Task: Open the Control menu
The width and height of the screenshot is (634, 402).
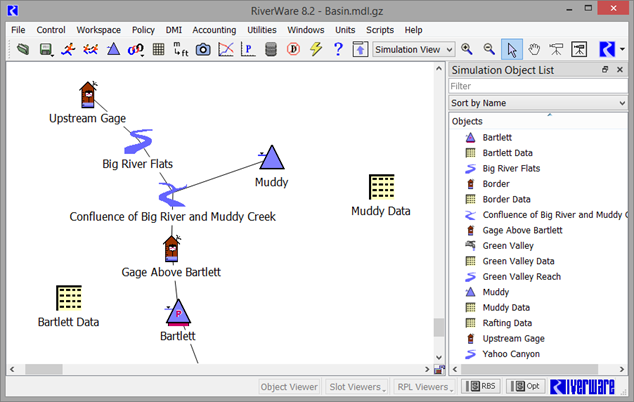Action: pyautogui.click(x=51, y=30)
